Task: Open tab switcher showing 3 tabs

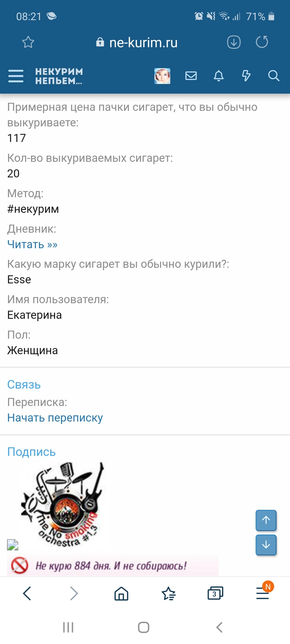Action: tap(216, 593)
